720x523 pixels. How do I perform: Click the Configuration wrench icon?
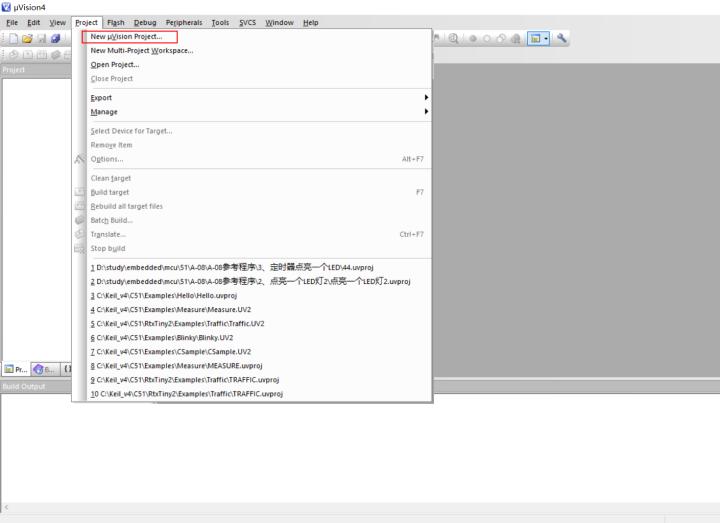[x=562, y=39]
